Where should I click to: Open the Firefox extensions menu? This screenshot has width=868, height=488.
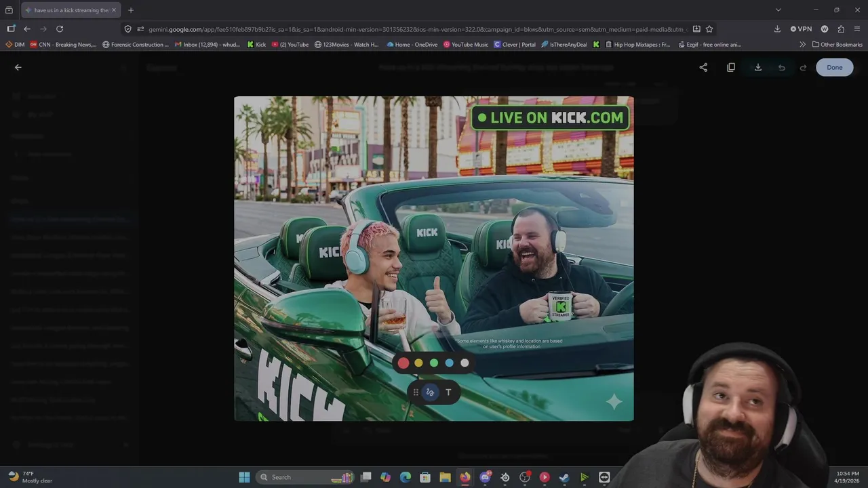coord(841,29)
